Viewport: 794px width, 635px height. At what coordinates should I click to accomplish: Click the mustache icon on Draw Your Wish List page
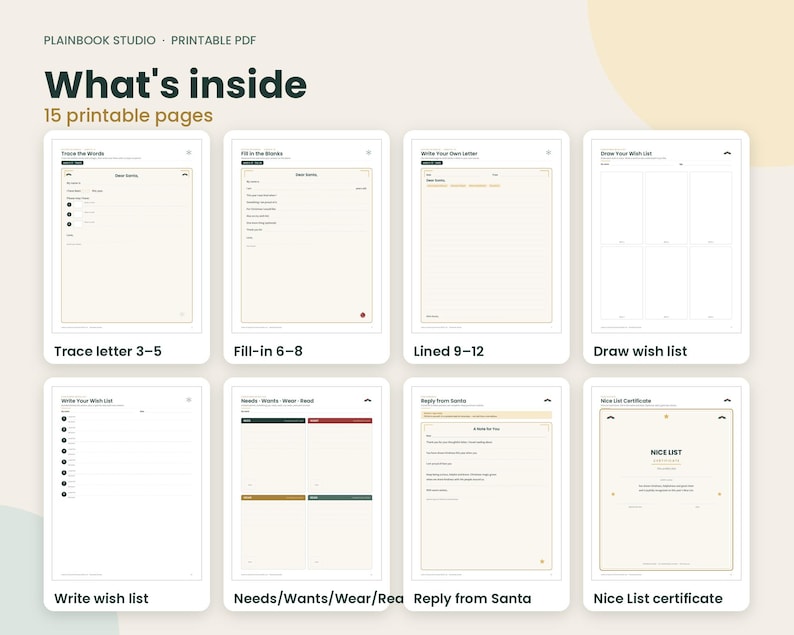tap(727, 153)
